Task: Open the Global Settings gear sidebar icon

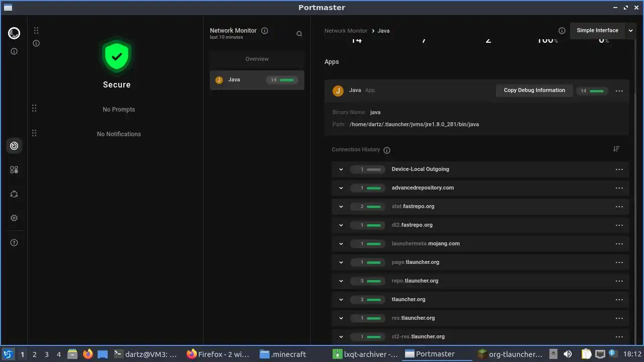Action: pyautogui.click(x=14, y=218)
